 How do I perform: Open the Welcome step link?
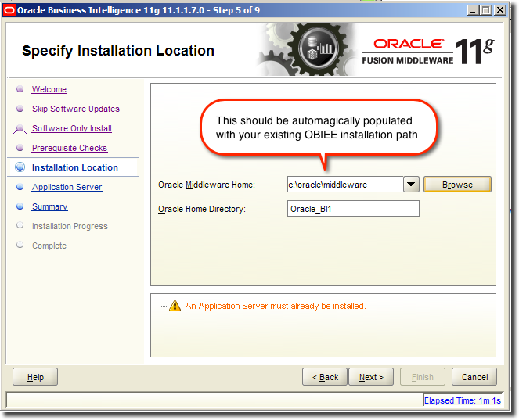coord(49,90)
